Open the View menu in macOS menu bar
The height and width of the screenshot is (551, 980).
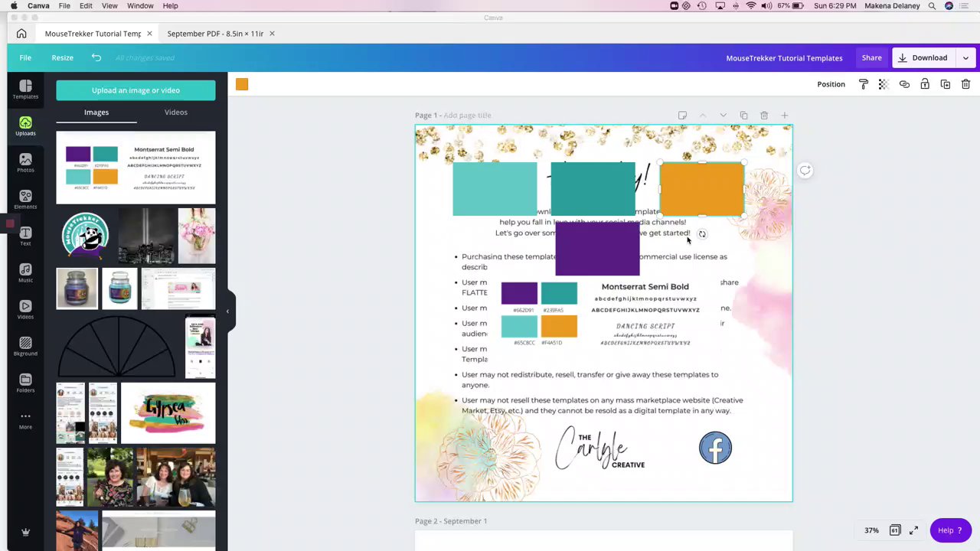pos(109,6)
